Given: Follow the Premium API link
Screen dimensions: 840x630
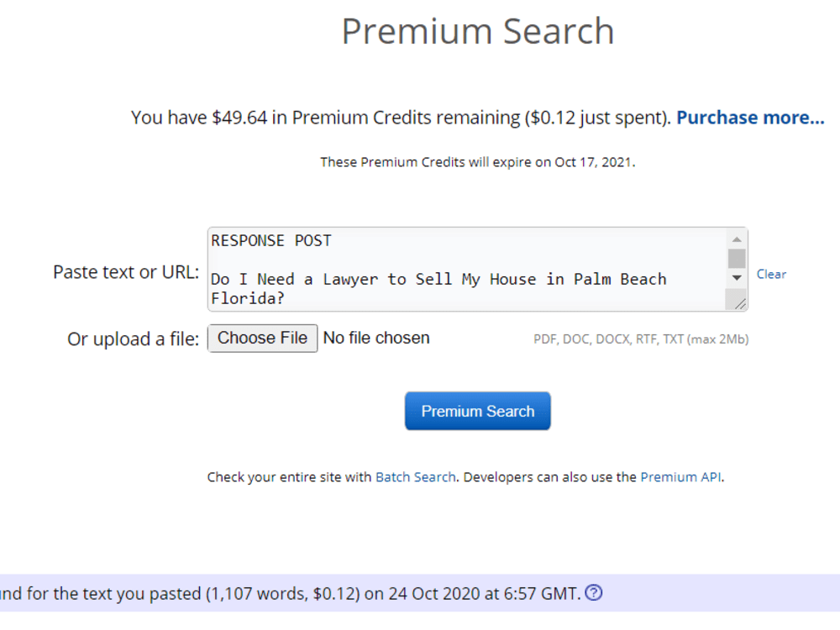Looking at the screenshot, I should (680, 477).
